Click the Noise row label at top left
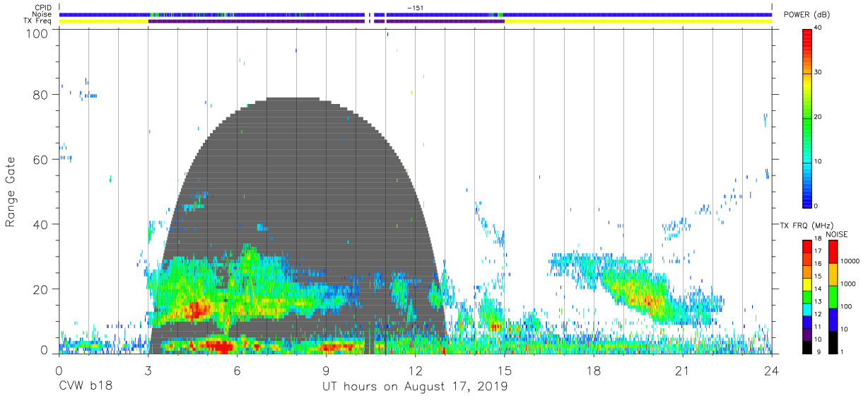This screenshot has width=868, height=401. [x=43, y=14]
